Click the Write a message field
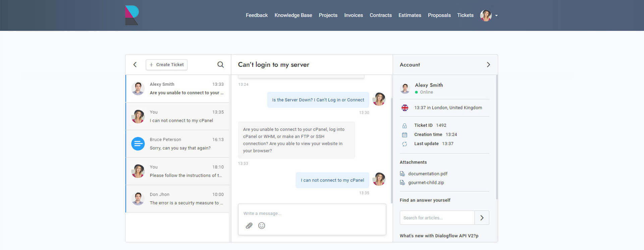This screenshot has height=250, width=644. point(312,213)
